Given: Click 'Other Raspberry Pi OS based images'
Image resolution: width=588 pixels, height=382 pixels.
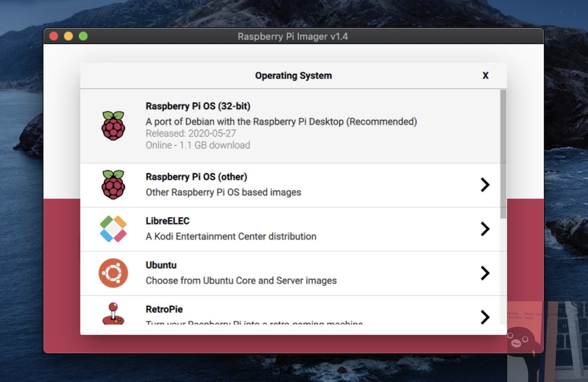Looking at the screenshot, I should tap(223, 192).
